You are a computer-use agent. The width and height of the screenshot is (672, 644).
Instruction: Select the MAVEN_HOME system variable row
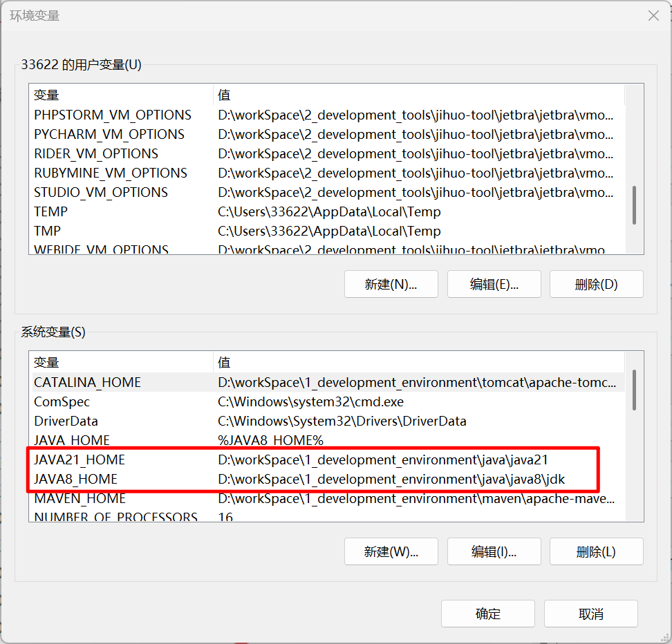coord(80,498)
